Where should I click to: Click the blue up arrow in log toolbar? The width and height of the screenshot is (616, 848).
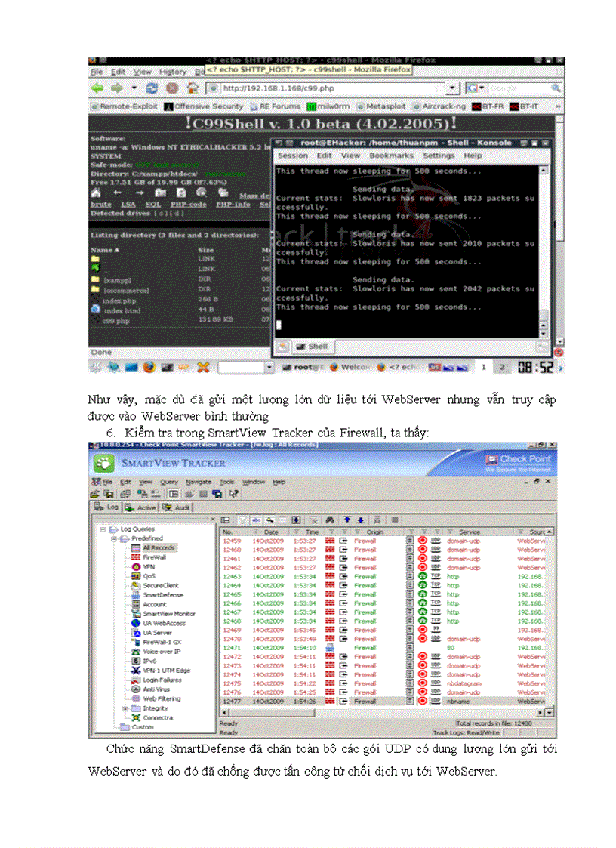coord(346,520)
